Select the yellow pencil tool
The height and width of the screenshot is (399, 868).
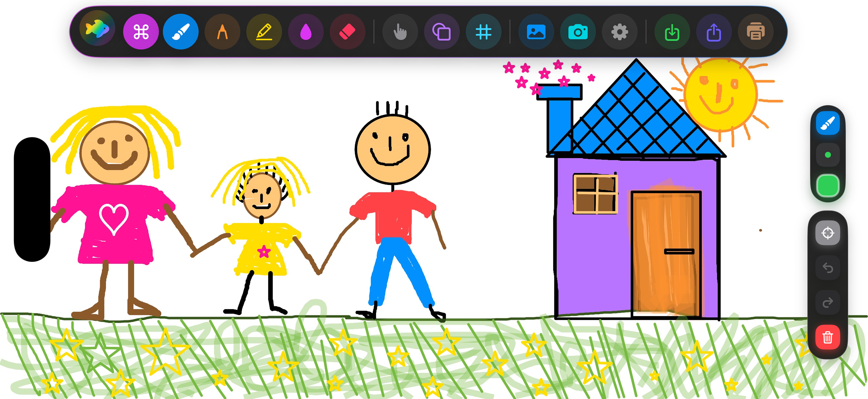(x=264, y=32)
